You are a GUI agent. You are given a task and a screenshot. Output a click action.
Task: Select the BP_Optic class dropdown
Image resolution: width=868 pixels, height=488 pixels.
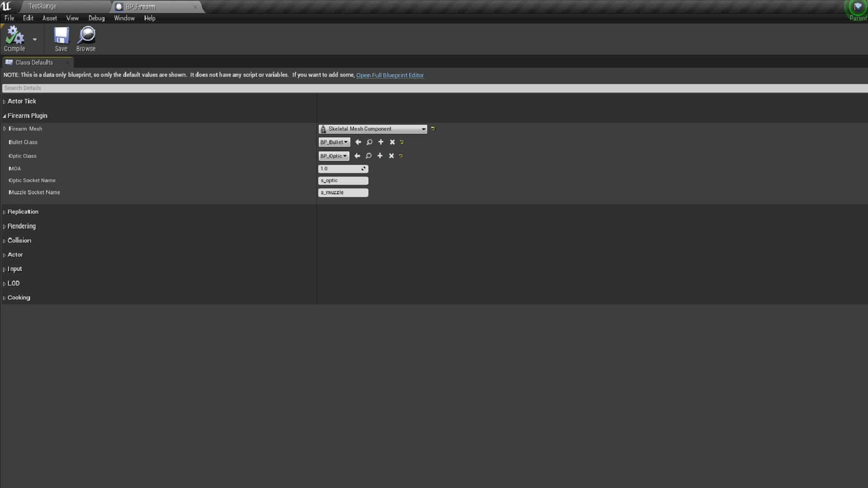tap(333, 155)
